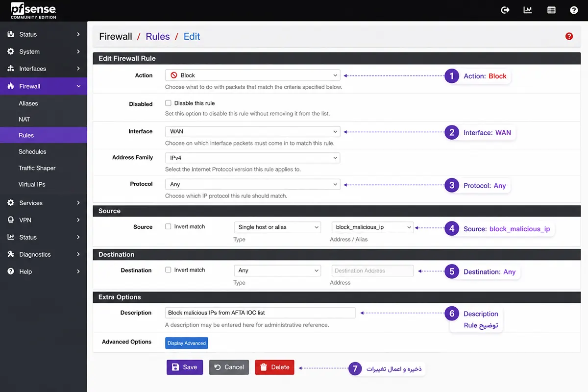Click the Cancel button

coord(229,367)
